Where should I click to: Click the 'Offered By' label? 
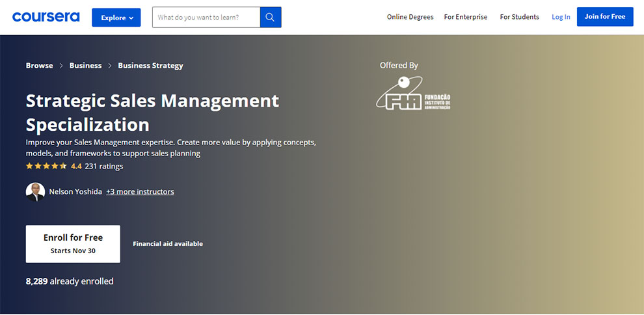point(399,65)
